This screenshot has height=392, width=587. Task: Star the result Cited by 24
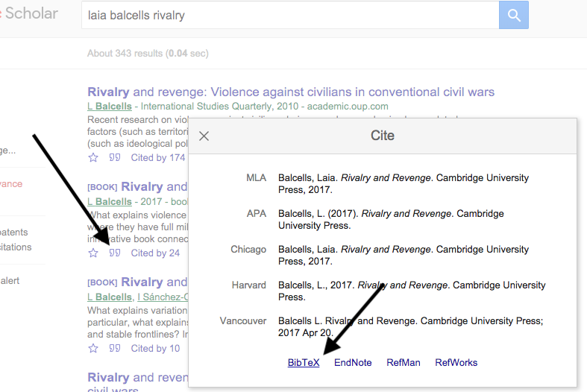93,253
